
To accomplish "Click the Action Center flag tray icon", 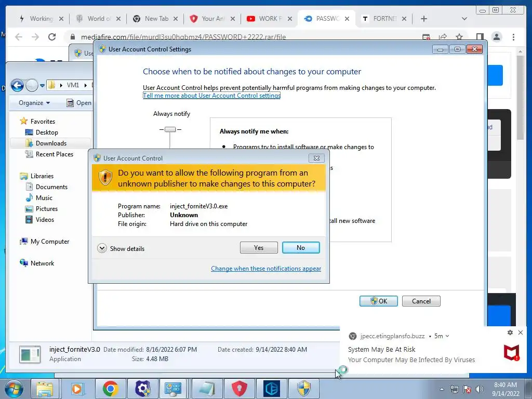I will point(467,389).
